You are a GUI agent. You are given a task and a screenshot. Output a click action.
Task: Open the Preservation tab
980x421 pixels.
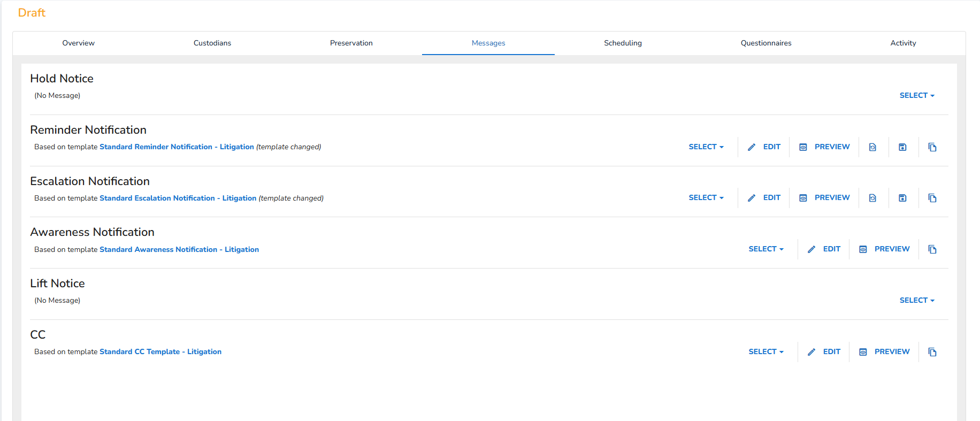point(351,43)
